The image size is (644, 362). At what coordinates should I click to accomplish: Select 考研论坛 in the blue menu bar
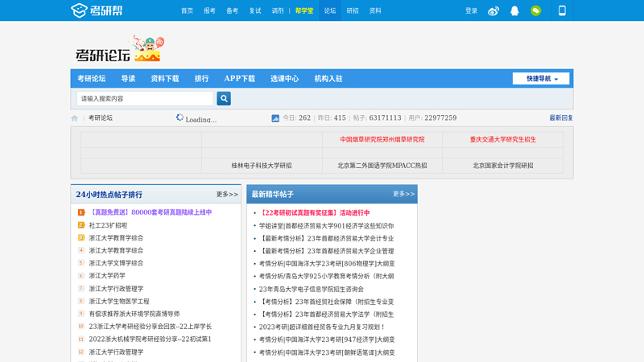pos(92,78)
